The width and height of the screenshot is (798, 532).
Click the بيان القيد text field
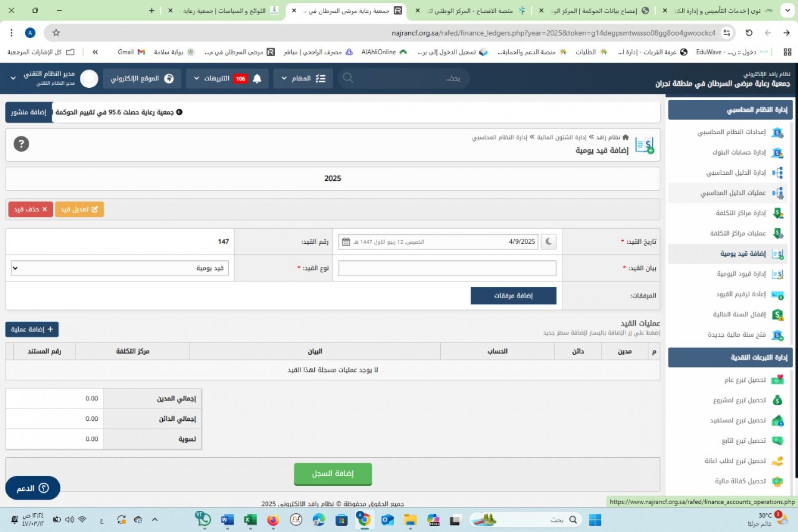click(447, 268)
